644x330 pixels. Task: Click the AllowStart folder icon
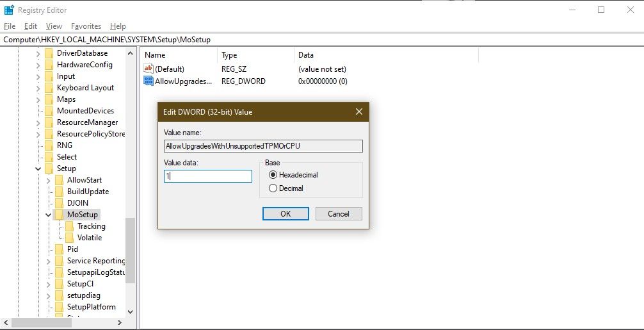(59, 179)
